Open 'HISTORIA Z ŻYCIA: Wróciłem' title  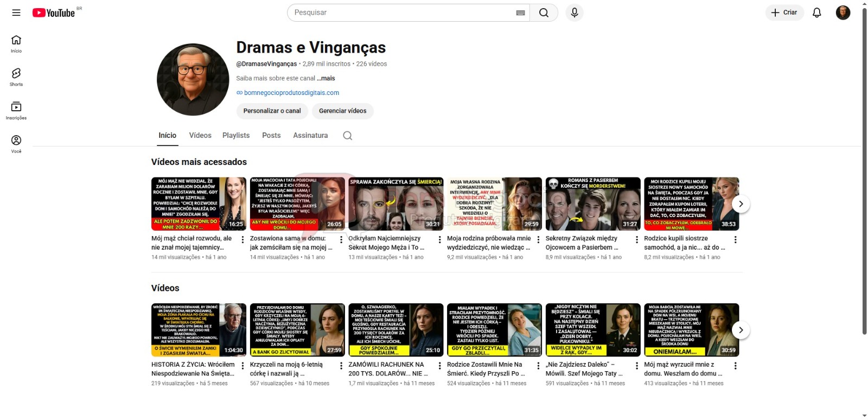(x=193, y=369)
